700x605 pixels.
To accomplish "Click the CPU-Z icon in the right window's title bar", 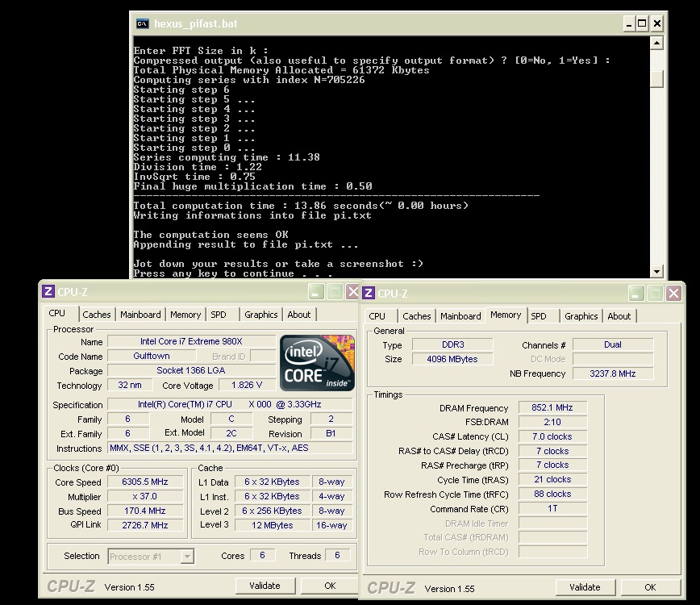I will [x=368, y=294].
